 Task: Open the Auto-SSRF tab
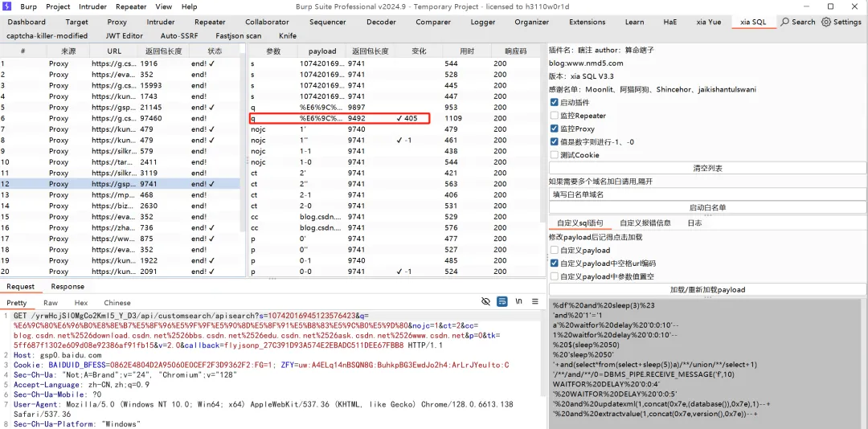(x=178, y=35)
